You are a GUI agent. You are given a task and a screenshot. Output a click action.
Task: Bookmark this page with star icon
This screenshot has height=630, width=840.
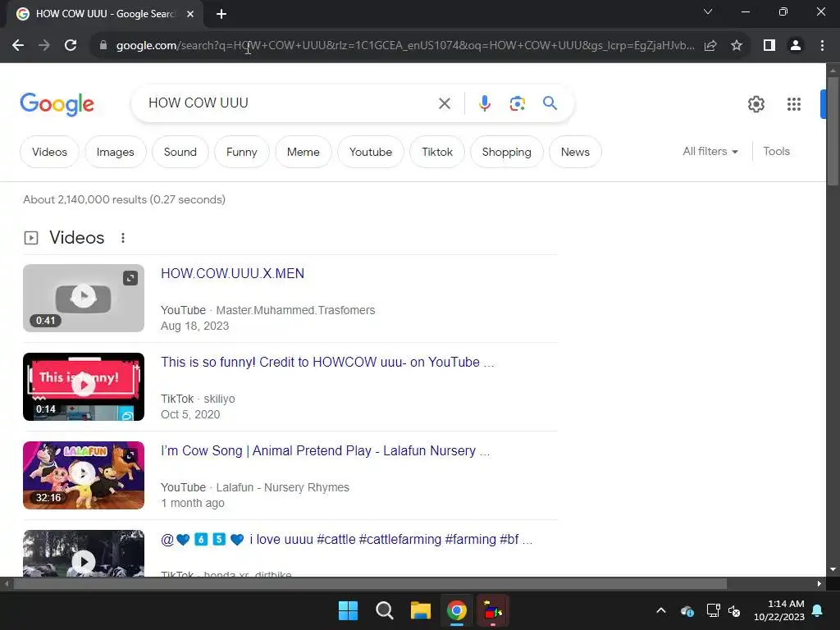click(737, 46)
